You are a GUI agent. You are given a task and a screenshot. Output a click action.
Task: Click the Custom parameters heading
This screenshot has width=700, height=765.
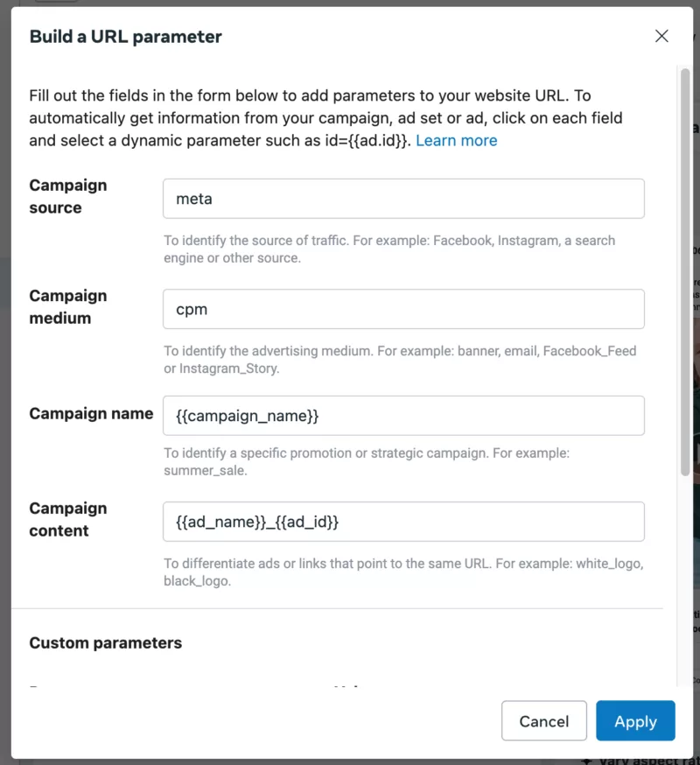[106, 642]
